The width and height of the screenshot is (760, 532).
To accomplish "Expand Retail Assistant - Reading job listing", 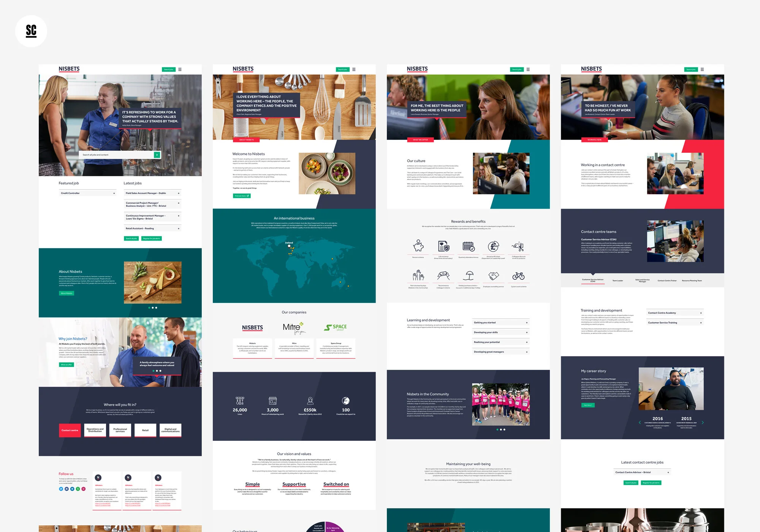I will (179, 228).
